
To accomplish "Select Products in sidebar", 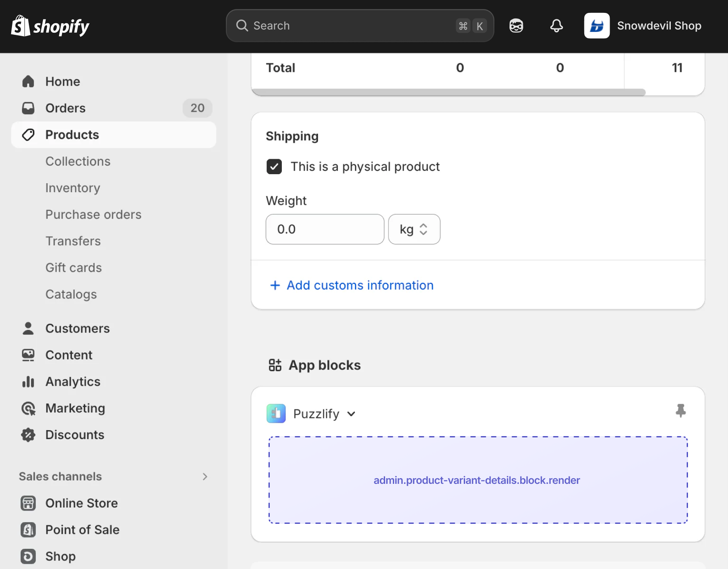I will (114, 135).
